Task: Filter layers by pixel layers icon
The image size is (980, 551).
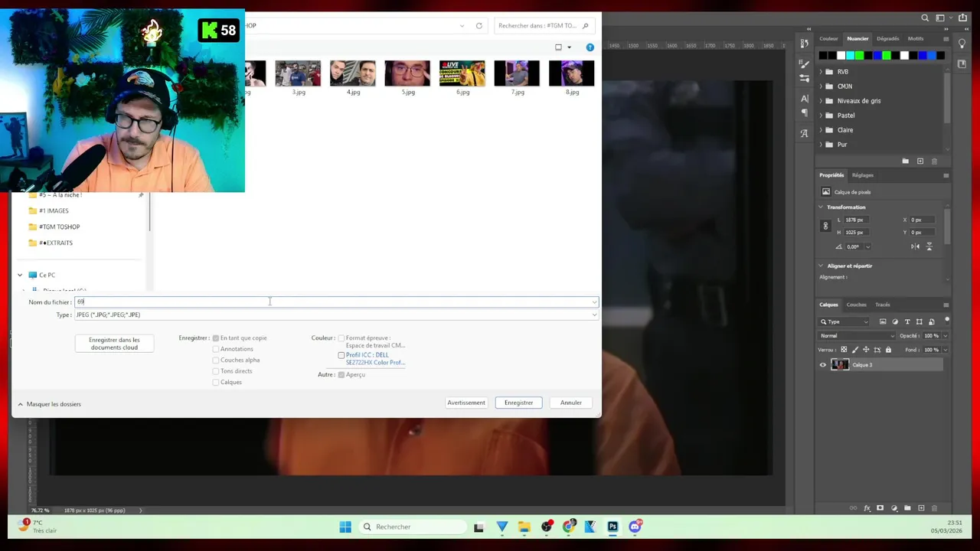Action: coord(883,321)
